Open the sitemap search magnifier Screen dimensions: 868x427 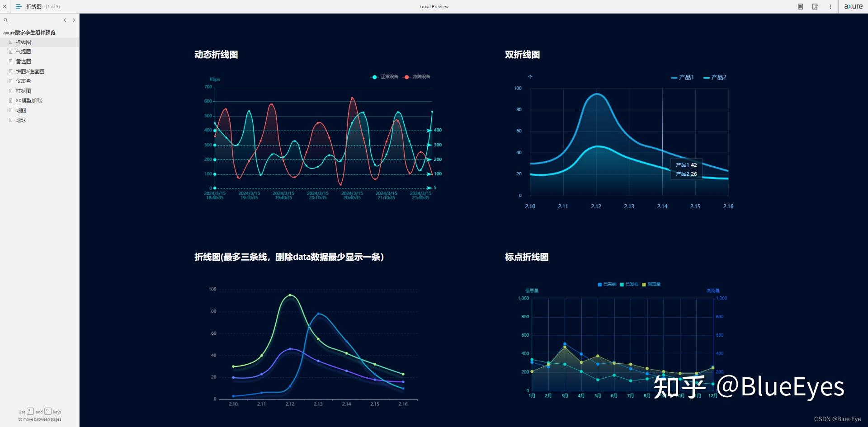pyautogui.click(x=6, y=20)
